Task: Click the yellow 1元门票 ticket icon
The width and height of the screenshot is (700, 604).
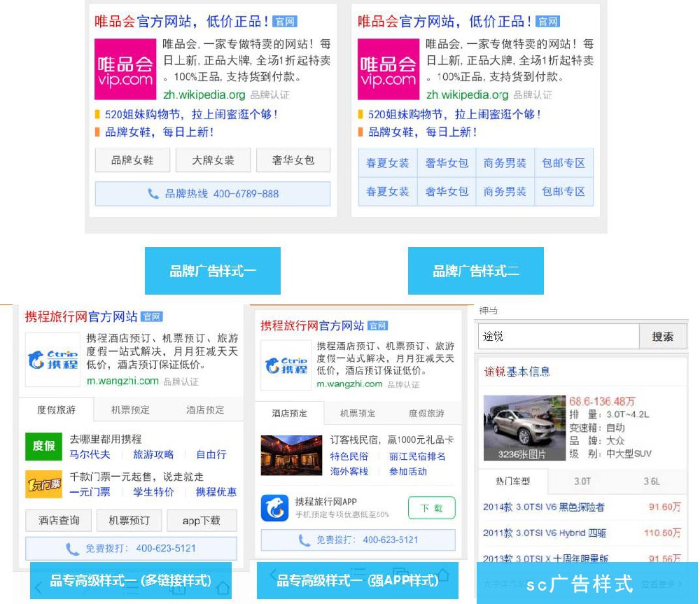Action: coord(43,484)
